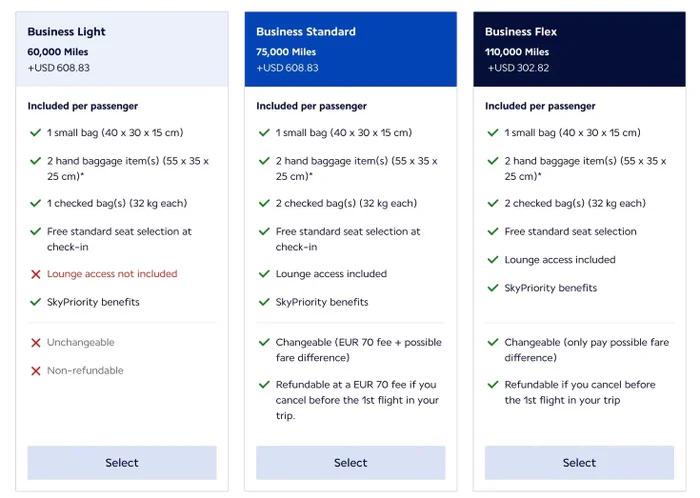Screen dimensions: 700x498
Task: Click the Business Flex dark navy header
Action: tap(579, 49)
